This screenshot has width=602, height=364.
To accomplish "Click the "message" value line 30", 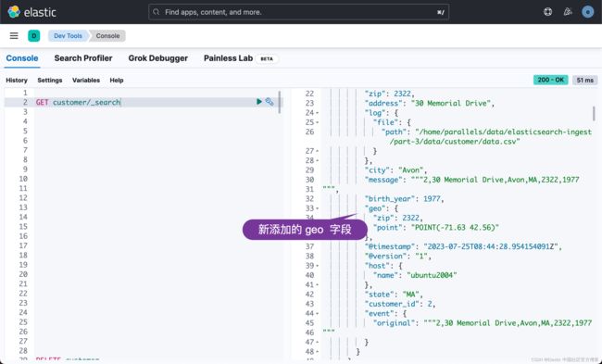I will point(471,180).
